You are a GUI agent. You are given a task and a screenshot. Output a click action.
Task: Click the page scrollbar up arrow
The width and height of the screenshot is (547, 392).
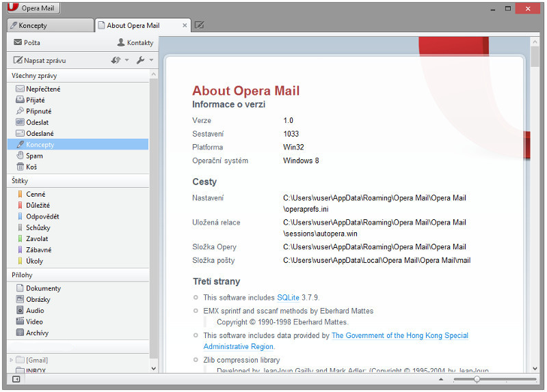click(x=535, y=42)
